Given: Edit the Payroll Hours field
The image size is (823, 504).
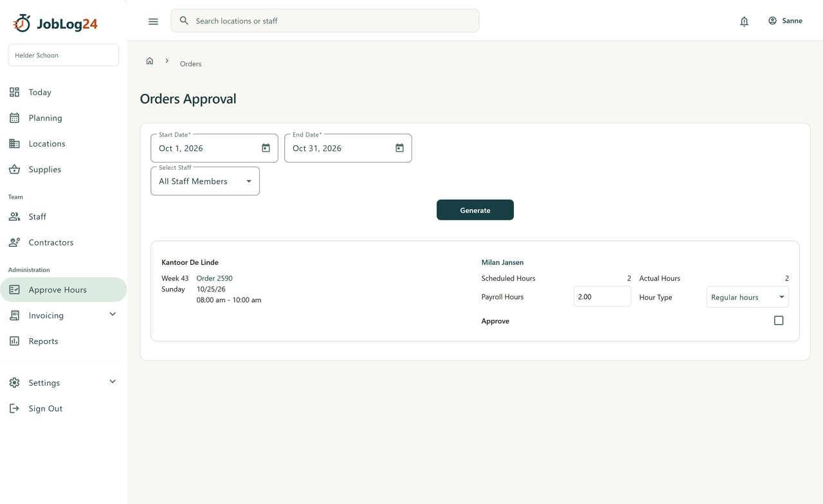Looking at the screenshot, I should click(602, 296).
